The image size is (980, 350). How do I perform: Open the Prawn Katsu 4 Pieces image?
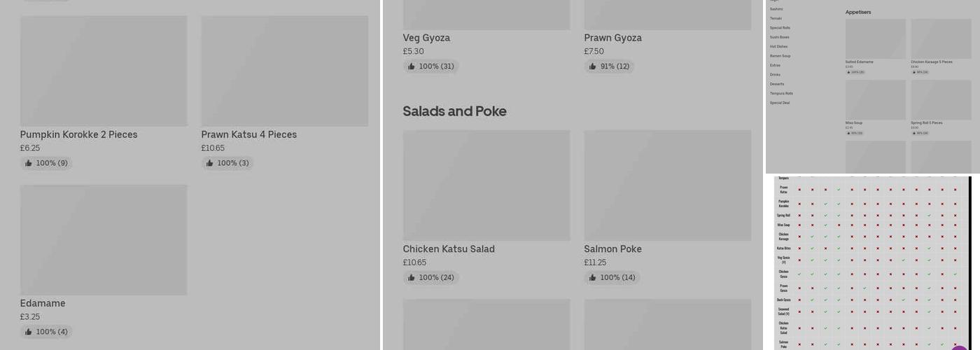[x=284, y=71]
